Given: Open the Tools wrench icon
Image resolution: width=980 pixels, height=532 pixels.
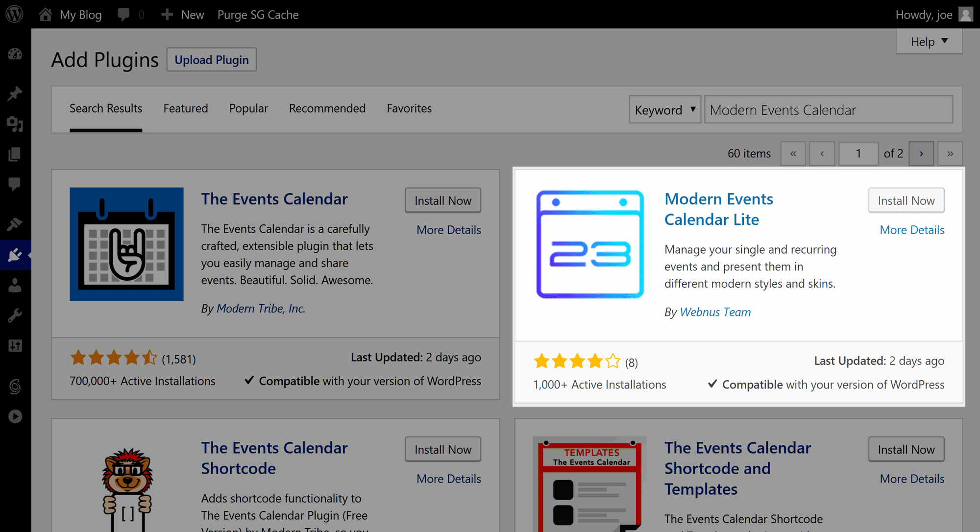Looking at the screenshot, I should (15, 314).
